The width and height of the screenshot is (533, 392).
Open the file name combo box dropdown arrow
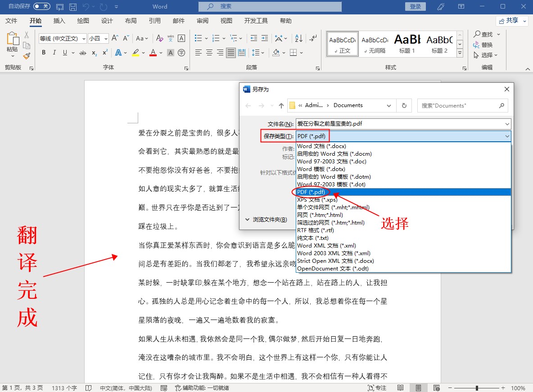tap(507, 124)
